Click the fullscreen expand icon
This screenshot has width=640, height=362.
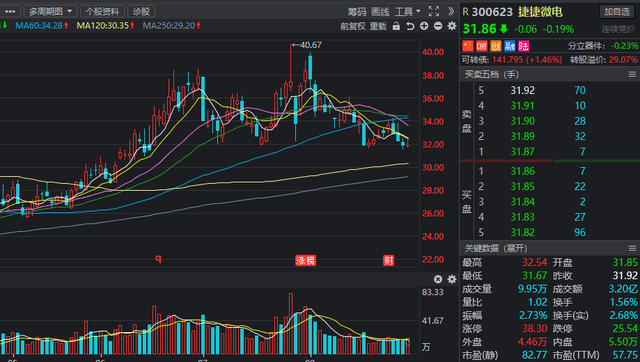434,11
